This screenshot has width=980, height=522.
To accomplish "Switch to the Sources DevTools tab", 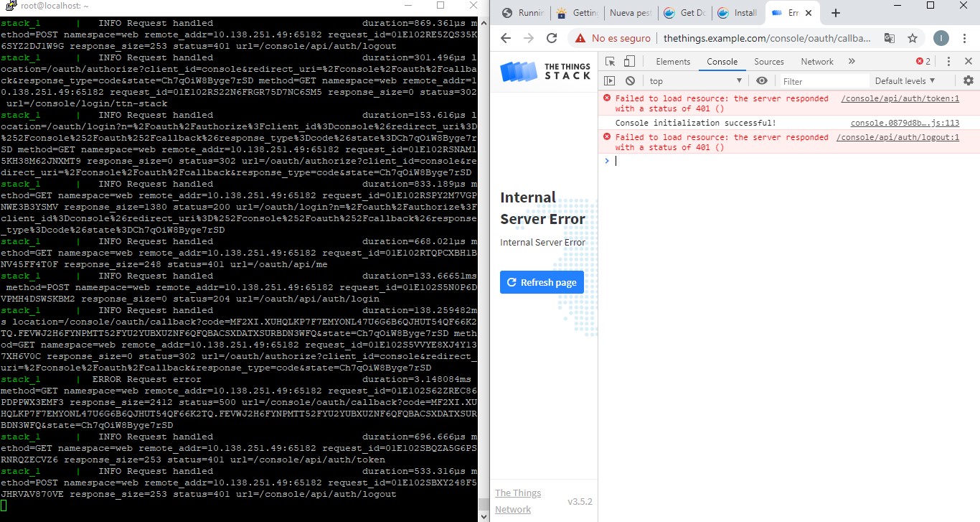I will (x=768, y=62).
